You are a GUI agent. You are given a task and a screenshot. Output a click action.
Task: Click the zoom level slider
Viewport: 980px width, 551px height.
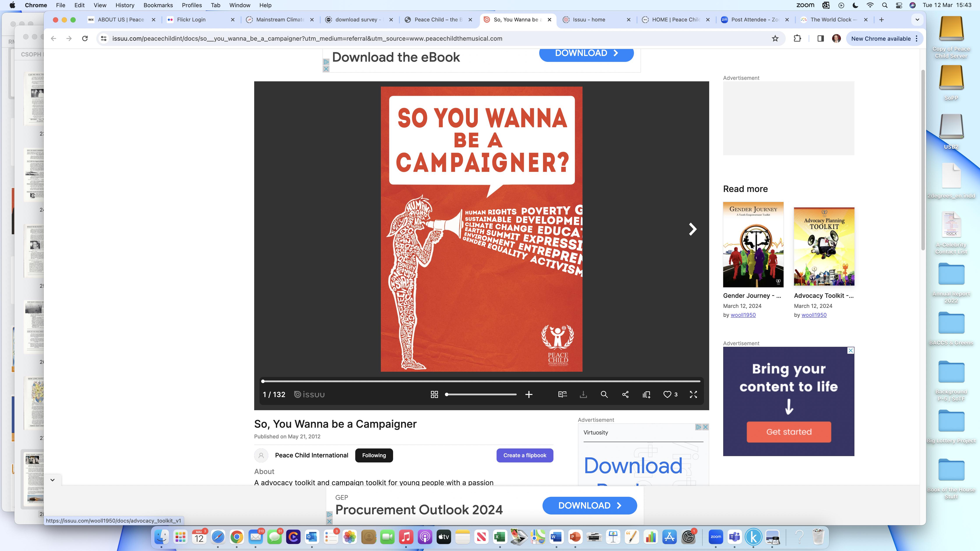[x=481, y=394]
